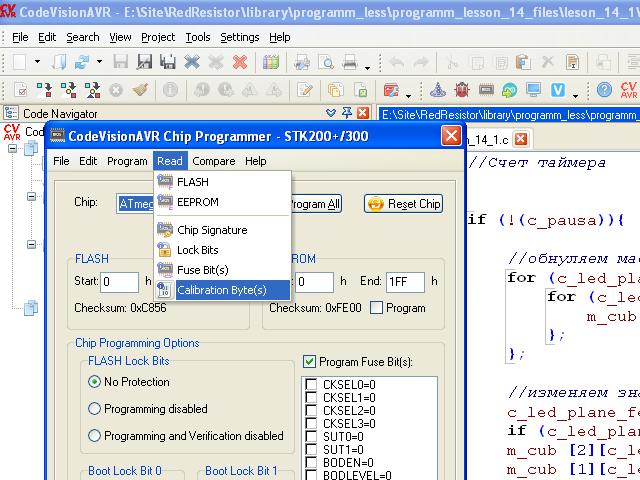640x480 pixels.
Task: Click the Reset Chip button
Action: [x=403, y=203]
